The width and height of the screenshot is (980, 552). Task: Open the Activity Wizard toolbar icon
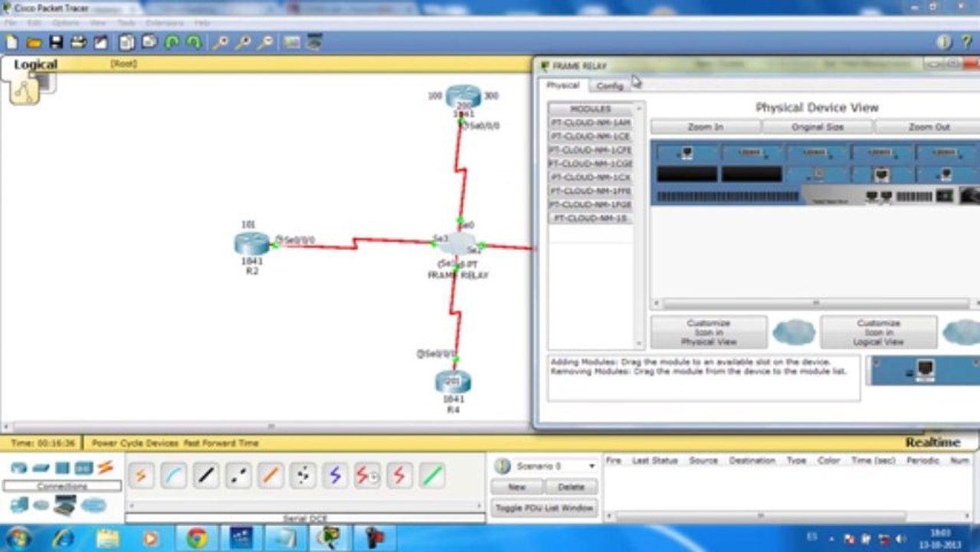pyautogui.click(x=100, y=42)
